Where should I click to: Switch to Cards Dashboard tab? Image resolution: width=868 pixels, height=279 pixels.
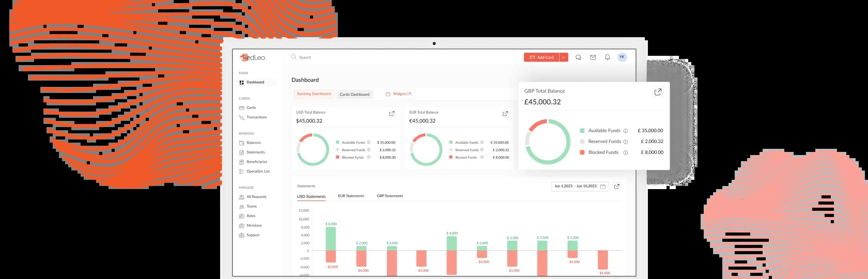(x=355, y=94)
